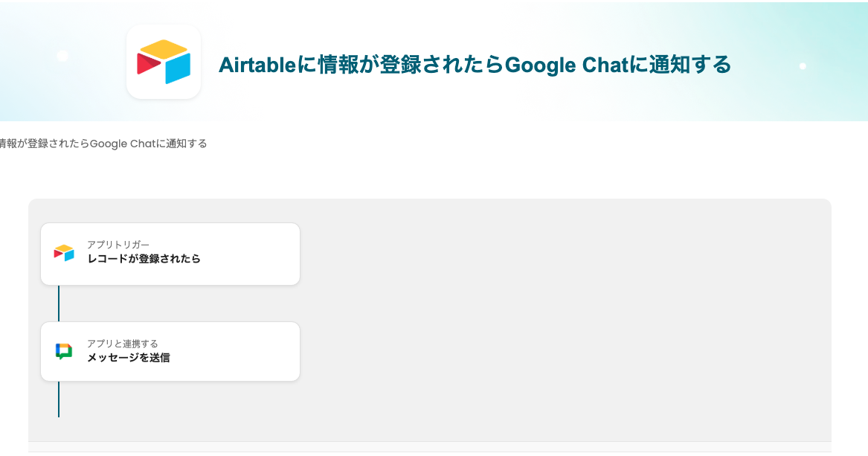868x456 pixels.
Task: Click the small Airtable icon in the trigger card
Action: pyautogui.click(x=64, y=253)
